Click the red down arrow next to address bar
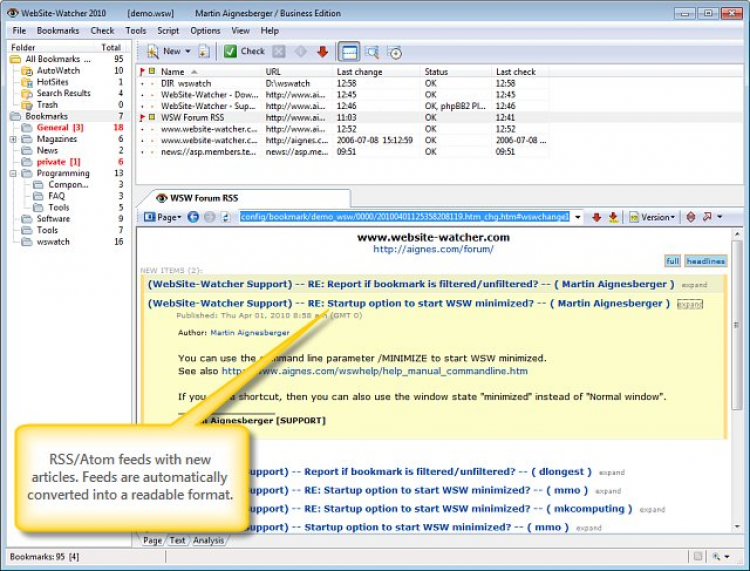The image size is (750, 571). coord(596,217)
